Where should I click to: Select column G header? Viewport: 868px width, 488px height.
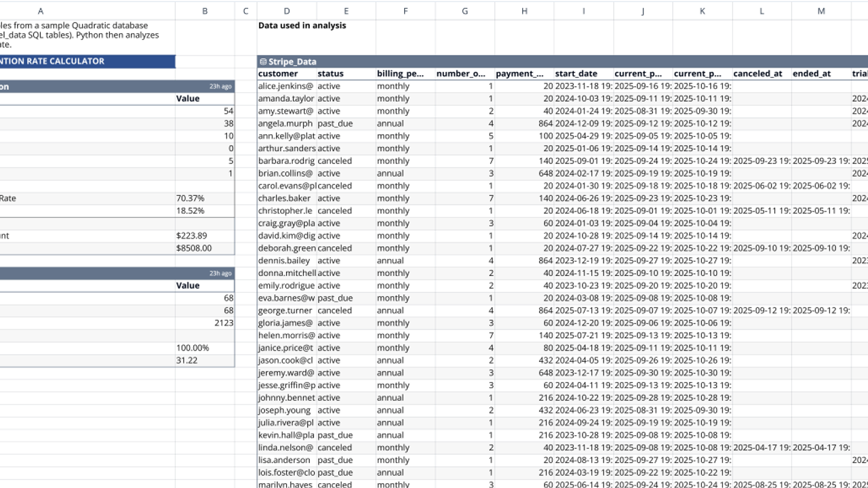[465, 11]
